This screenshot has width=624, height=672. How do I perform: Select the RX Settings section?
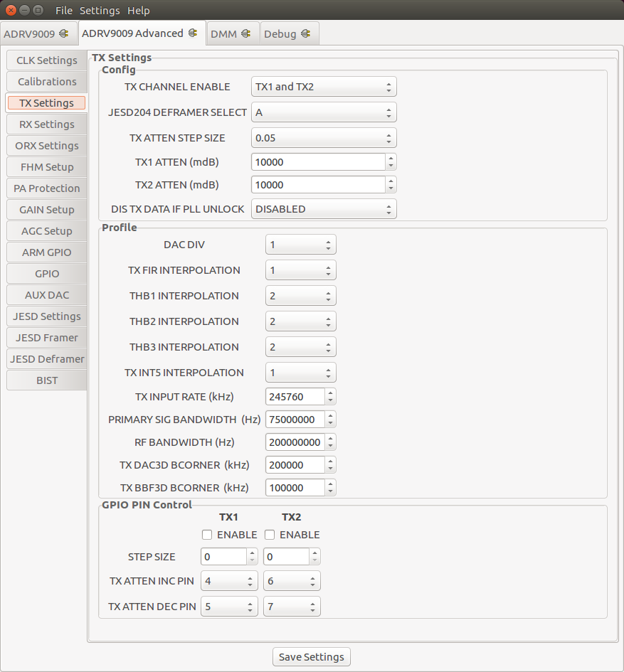tap(46, 124)
